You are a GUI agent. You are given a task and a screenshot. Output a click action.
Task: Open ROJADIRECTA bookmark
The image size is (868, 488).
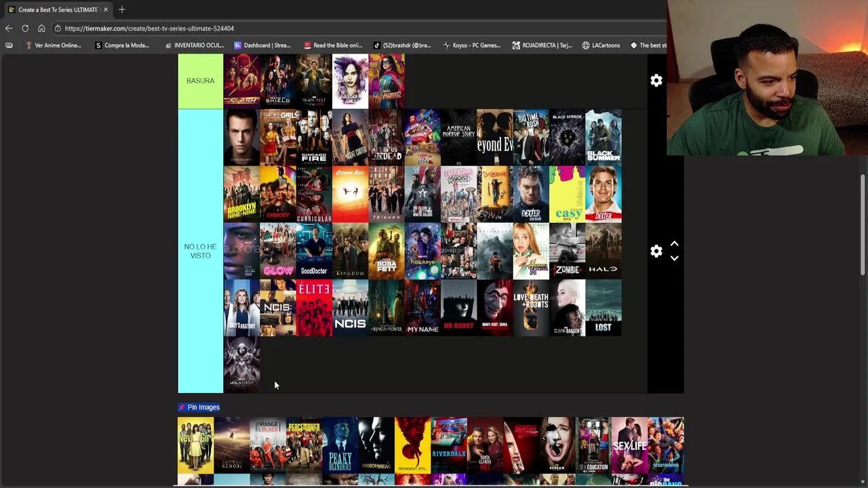(x=542, y=45)
